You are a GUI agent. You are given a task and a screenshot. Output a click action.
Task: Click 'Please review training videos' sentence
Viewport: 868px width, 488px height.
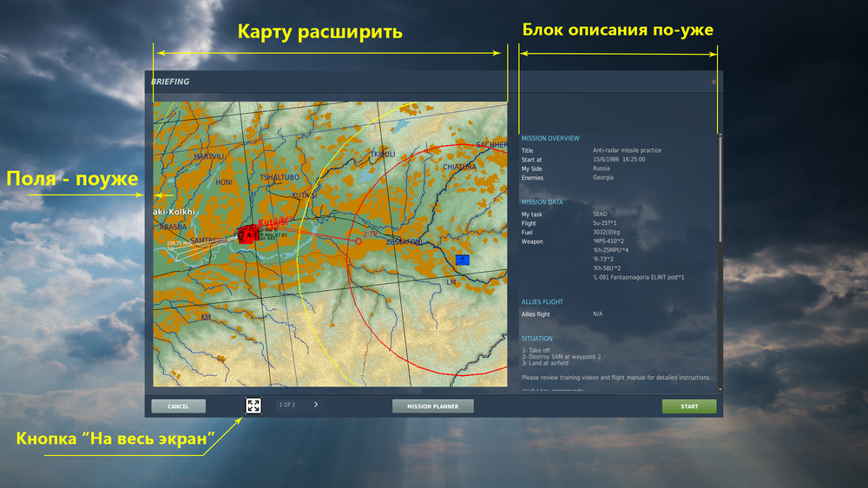[616, 378]
